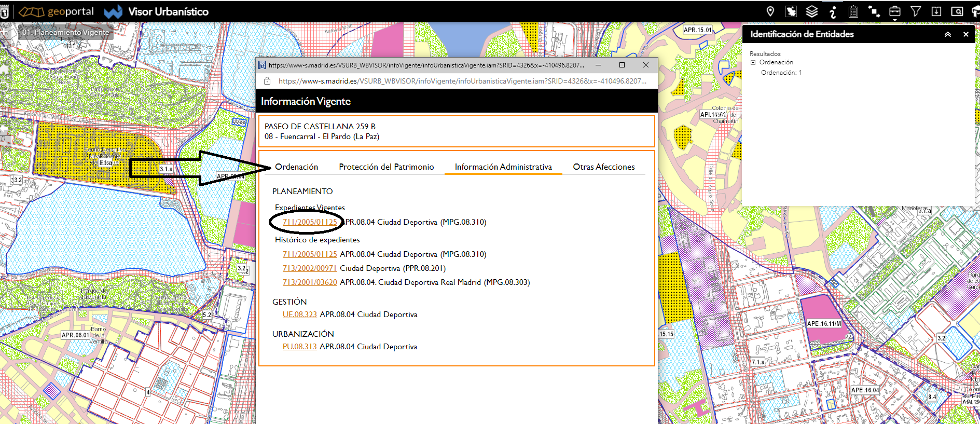This screenshot has height=424, width=980.
Task: Open the PU.08.313 urbanización link
Action: (x=299, y=347)
